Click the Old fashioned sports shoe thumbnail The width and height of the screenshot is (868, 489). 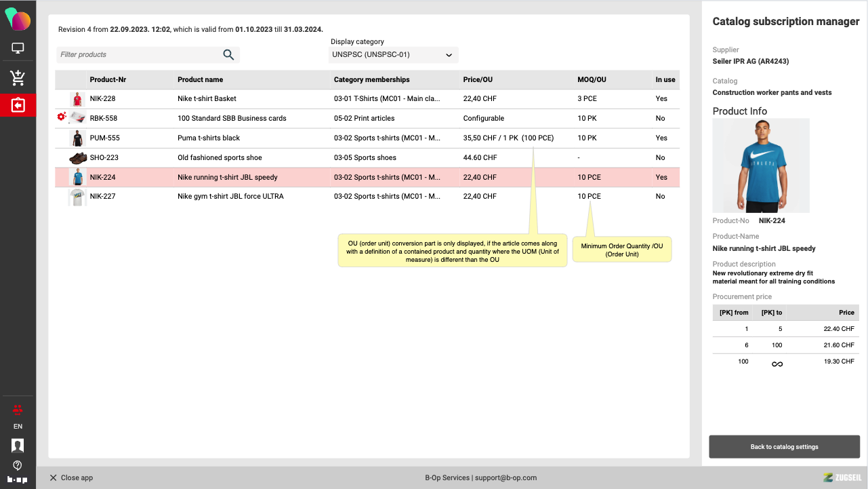coord(77,157)
